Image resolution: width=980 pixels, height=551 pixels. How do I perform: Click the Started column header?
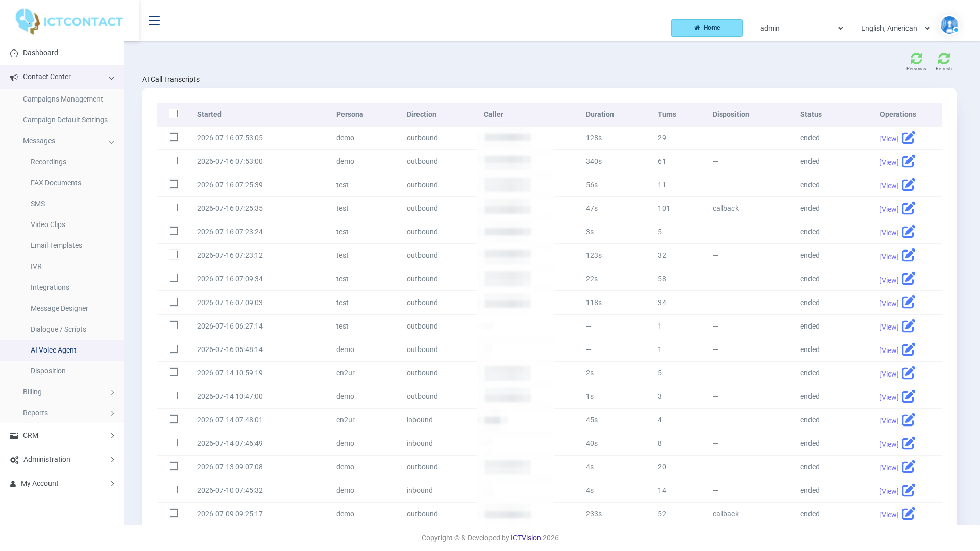209,114
